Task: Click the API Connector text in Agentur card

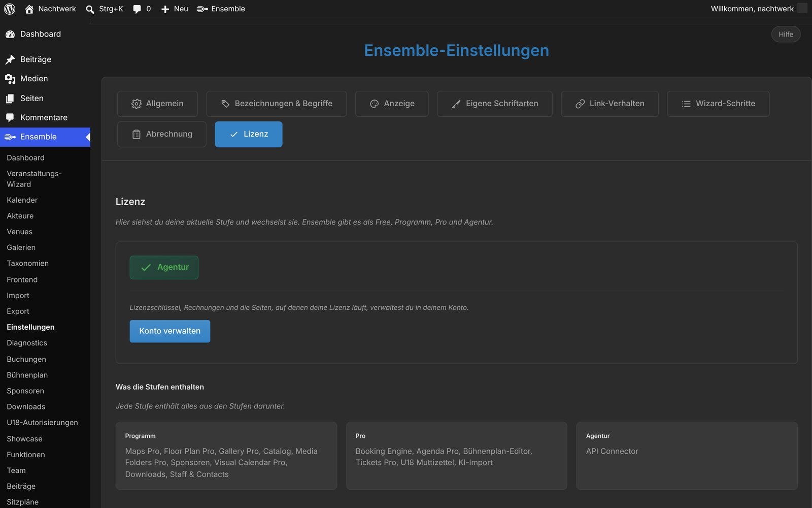Action: pos(612,451)
